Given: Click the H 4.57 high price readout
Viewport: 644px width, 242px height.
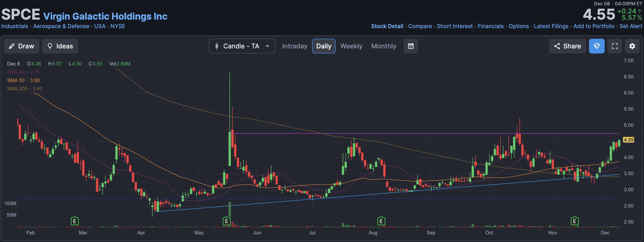Looking at the screenshot, I should click(x=55, y=64).
